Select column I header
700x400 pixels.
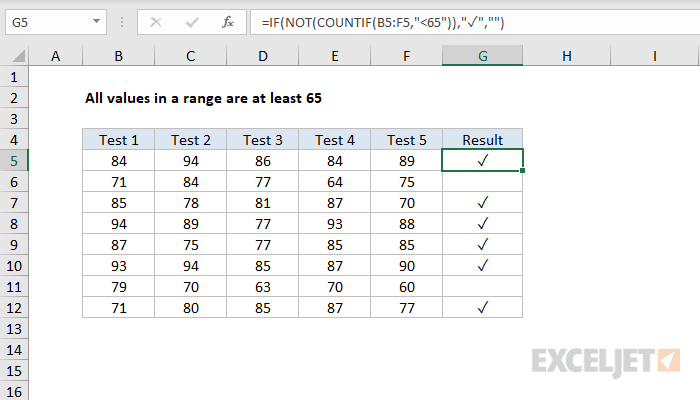point(654,57)
